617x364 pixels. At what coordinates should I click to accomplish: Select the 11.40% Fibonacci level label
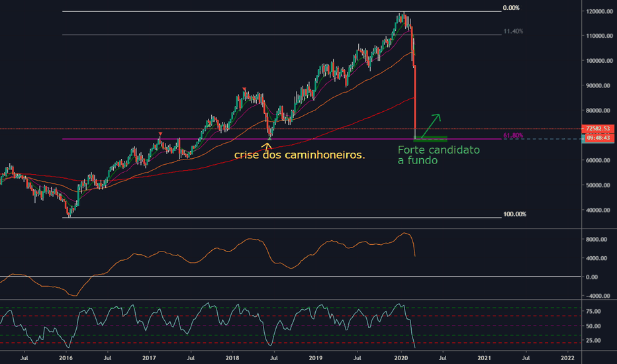[513, 31]
